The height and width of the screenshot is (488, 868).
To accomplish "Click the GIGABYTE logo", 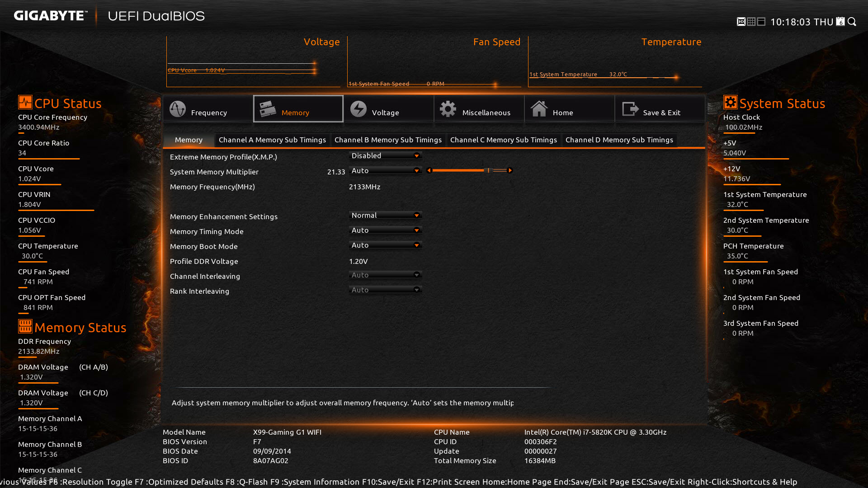I will 51,16.
